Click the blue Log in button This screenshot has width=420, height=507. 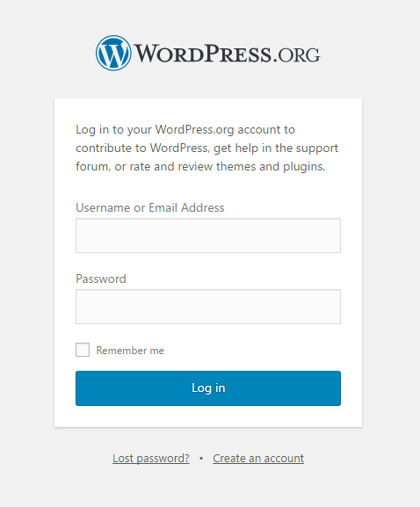tap(208, 388)
